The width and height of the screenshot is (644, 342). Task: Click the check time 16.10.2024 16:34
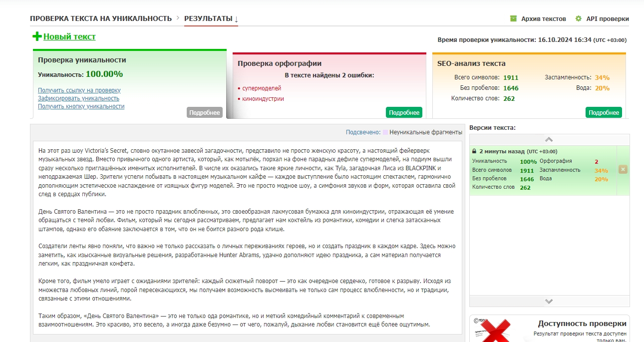click(x=565, y=40)
